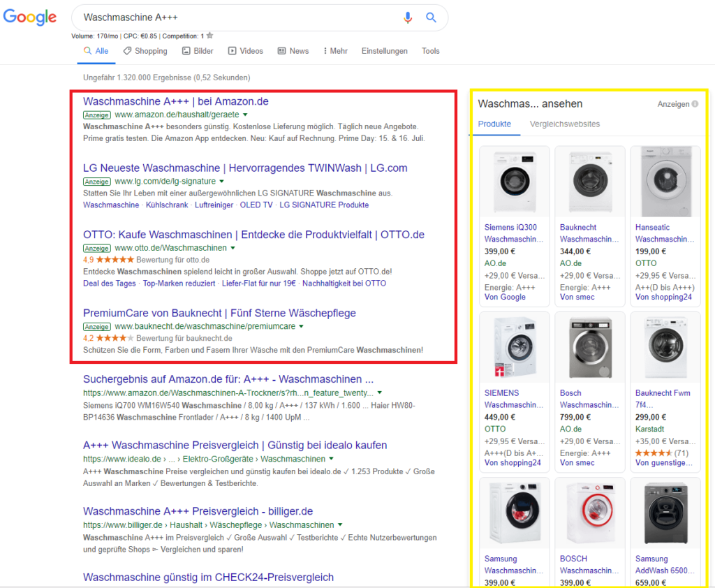Switch to the Bilder tab
The width and height of the screenshot is (715, 588).
[x=198, y=51]
